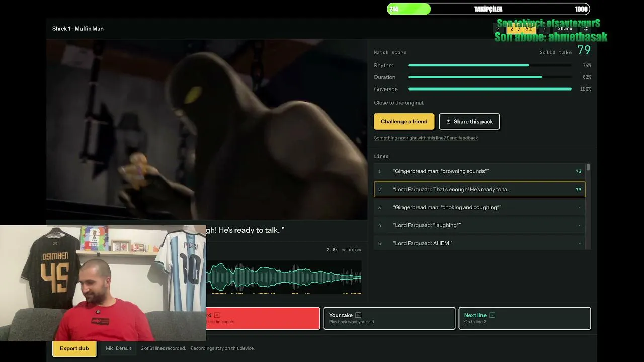Re-record this line with the red button

click(x=263, y=318)
